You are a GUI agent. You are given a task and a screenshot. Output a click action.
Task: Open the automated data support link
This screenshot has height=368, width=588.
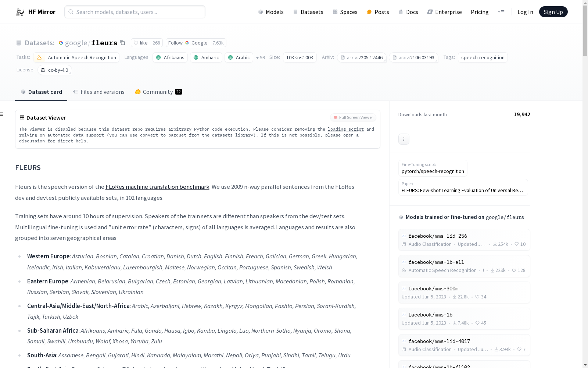(x=76, y=135)
